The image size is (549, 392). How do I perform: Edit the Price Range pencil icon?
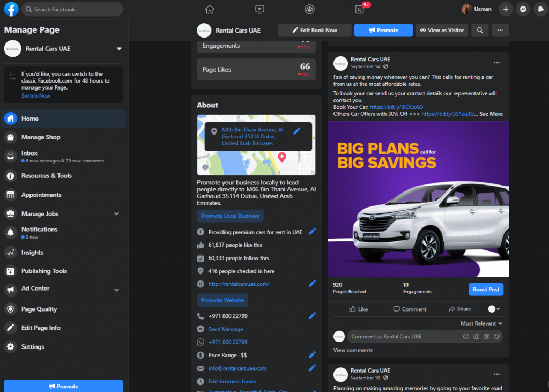pyautogui.click(x=312, y=354)
